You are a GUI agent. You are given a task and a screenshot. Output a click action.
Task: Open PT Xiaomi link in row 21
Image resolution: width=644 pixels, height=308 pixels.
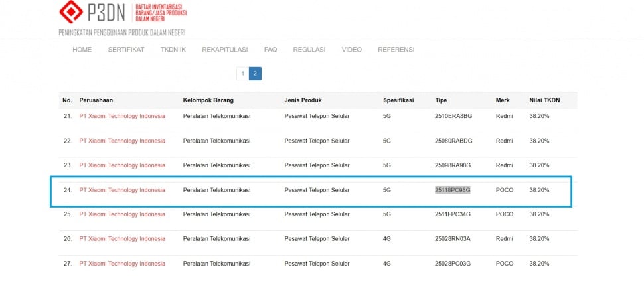(x=122, y=116)
